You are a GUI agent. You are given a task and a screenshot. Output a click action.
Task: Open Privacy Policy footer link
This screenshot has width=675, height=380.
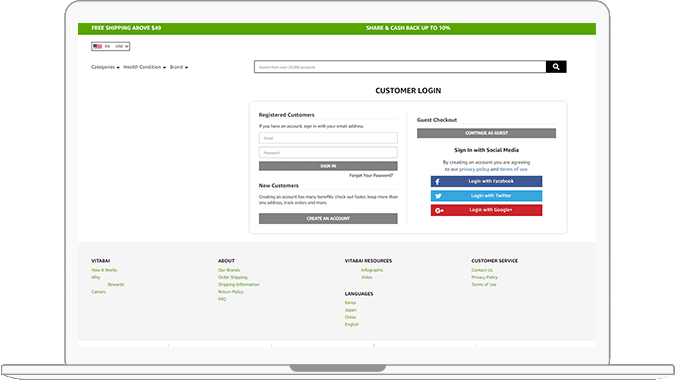pyautogui.click(x=485, y=278)
